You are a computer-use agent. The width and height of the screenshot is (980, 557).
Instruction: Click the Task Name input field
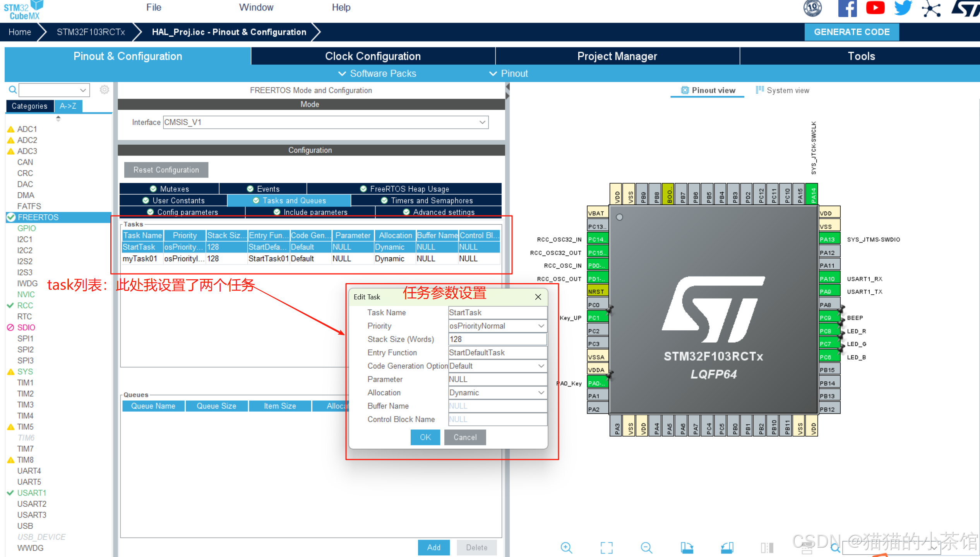pyautogui.click(x=498, y=313)
